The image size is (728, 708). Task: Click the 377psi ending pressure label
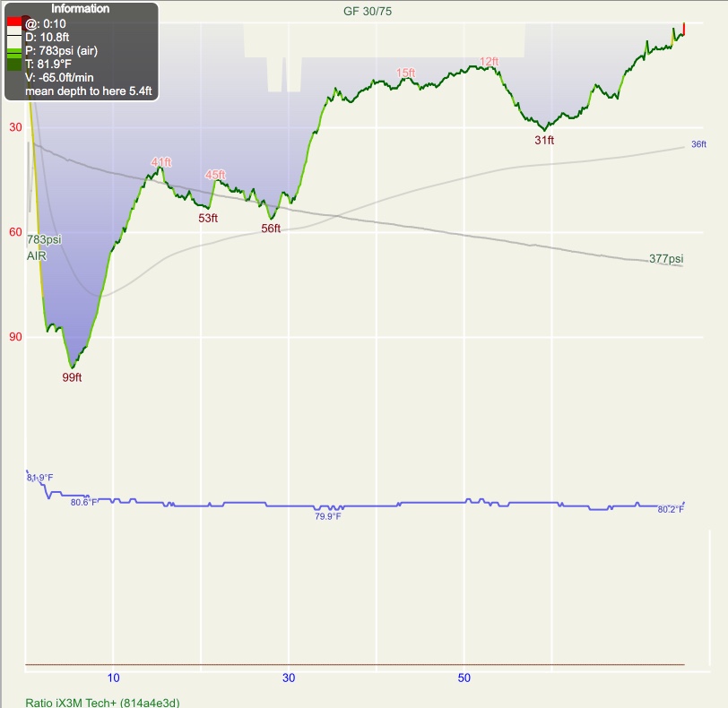click(666, 258)
